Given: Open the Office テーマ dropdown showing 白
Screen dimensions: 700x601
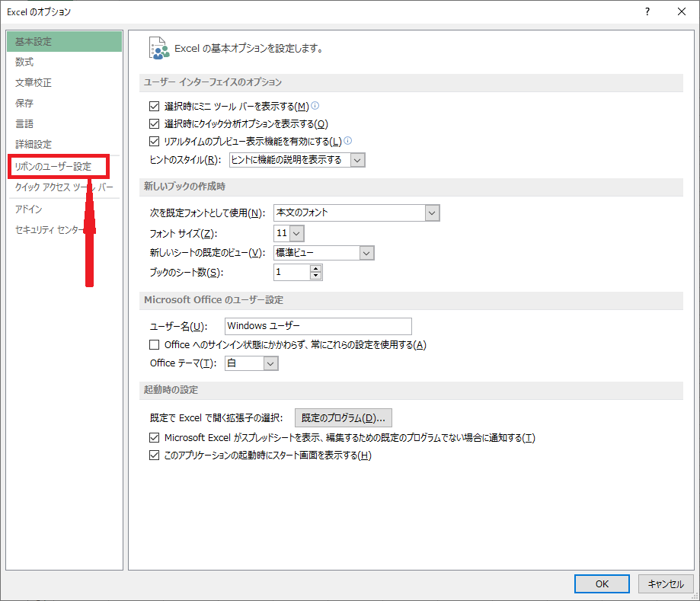Looking at the screenshot, I should point(270,363).
